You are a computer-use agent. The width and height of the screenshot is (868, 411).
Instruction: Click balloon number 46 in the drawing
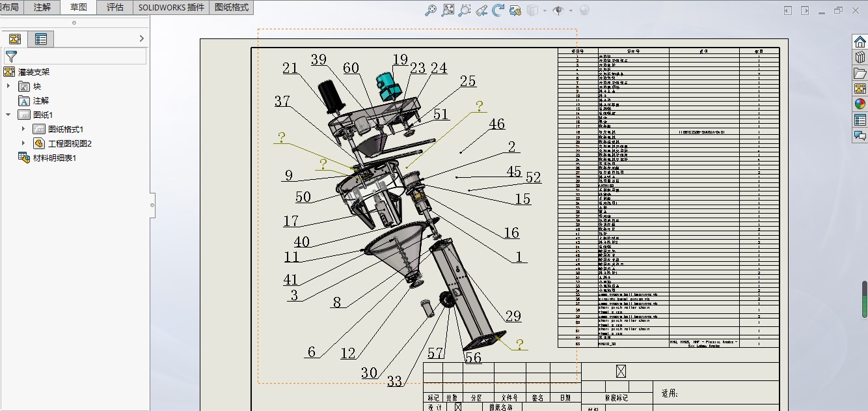tap(496, 124)
